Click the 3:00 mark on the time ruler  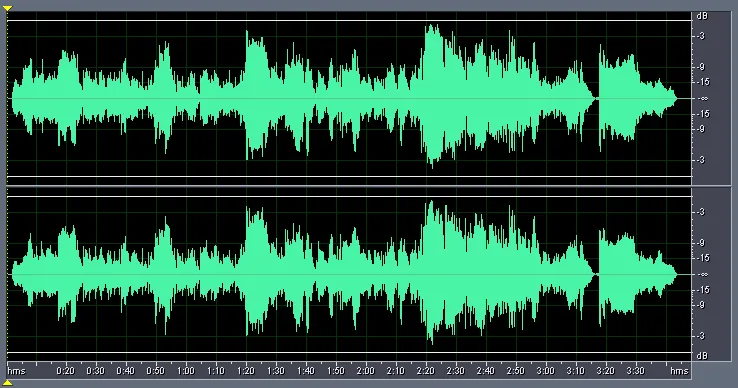[x=546, y=371]
